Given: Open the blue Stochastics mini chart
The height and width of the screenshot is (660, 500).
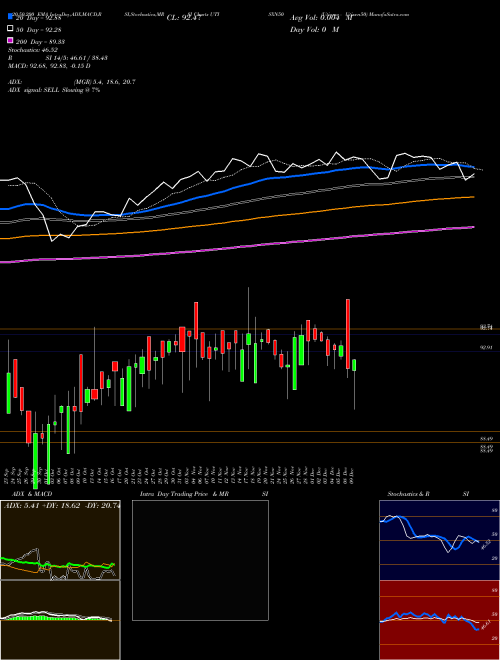Looking at the screenshot, I should click(x=439, y=540).
